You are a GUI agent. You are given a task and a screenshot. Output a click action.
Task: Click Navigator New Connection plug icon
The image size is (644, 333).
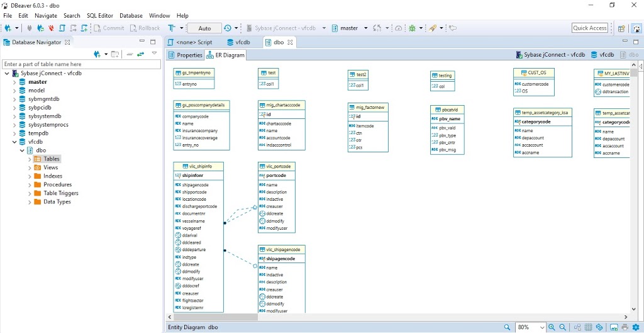(x=97, y=54)
